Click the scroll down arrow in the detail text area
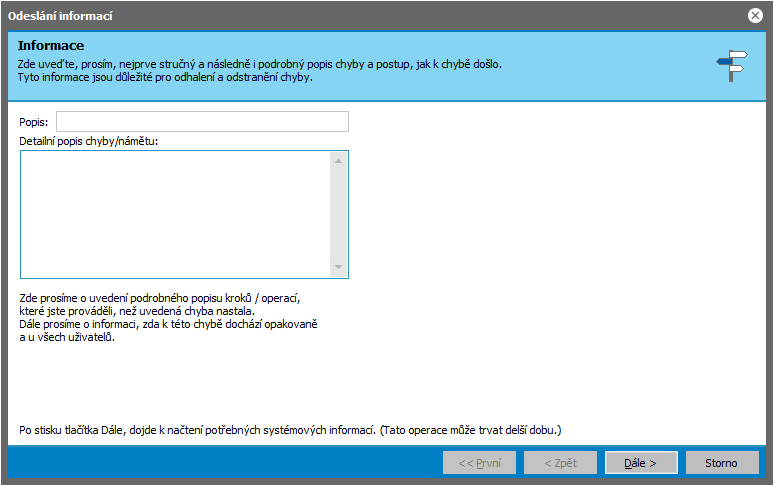The image size is (774, 486). [339, 267]
